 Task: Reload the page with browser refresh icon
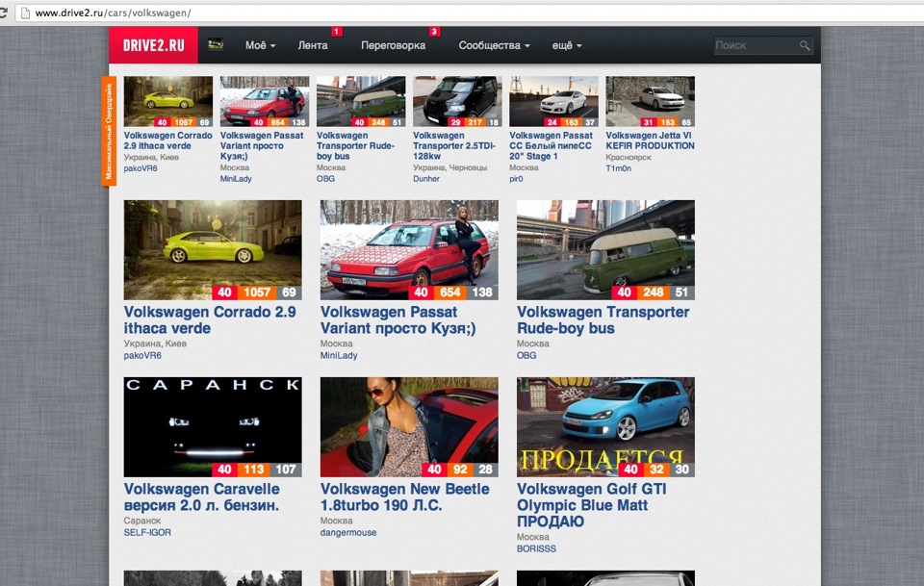tap(3, 13)
